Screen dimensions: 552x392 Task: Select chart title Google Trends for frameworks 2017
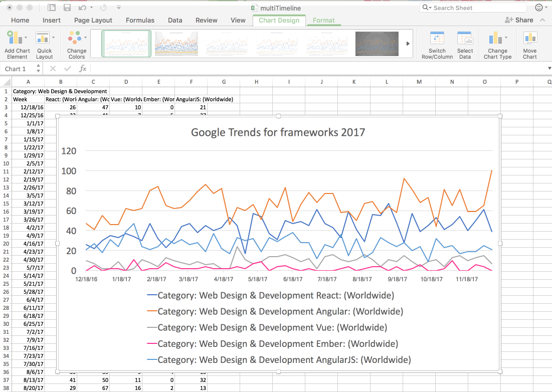[278, 132]
